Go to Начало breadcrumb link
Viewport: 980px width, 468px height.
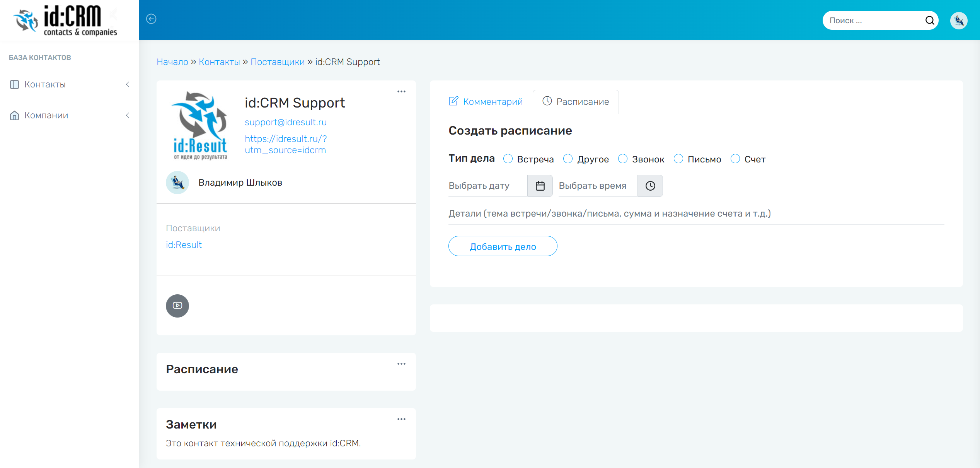172,62
